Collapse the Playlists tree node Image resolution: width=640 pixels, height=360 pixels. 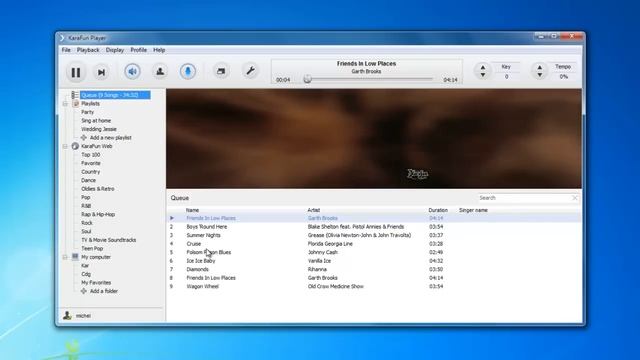pyautogui.click(x=65, y=104)
